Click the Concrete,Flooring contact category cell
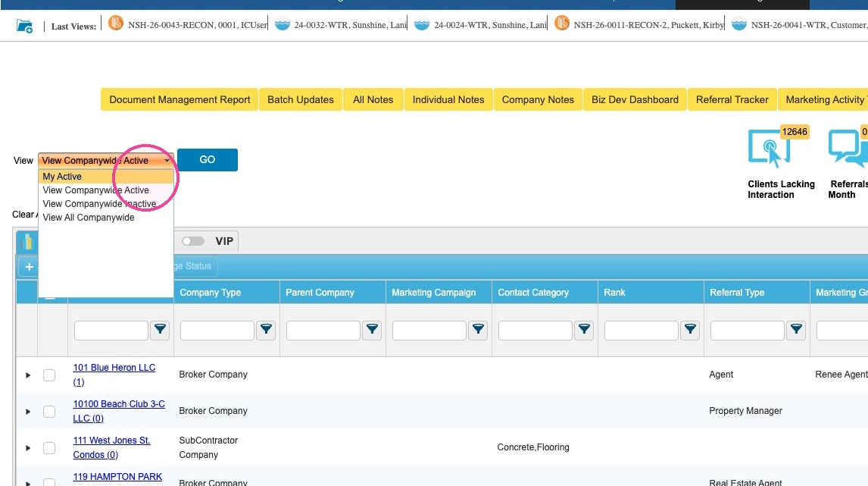This screenshot has height=486, width=868. [x=533, y=447]
